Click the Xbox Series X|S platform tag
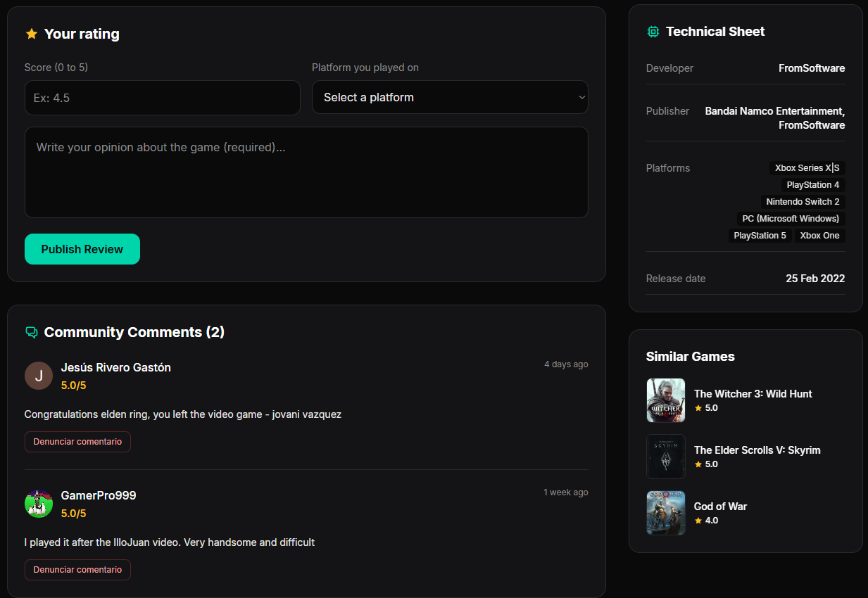The height and width of the screenshot is (598, 868). (x=807, y=168)
